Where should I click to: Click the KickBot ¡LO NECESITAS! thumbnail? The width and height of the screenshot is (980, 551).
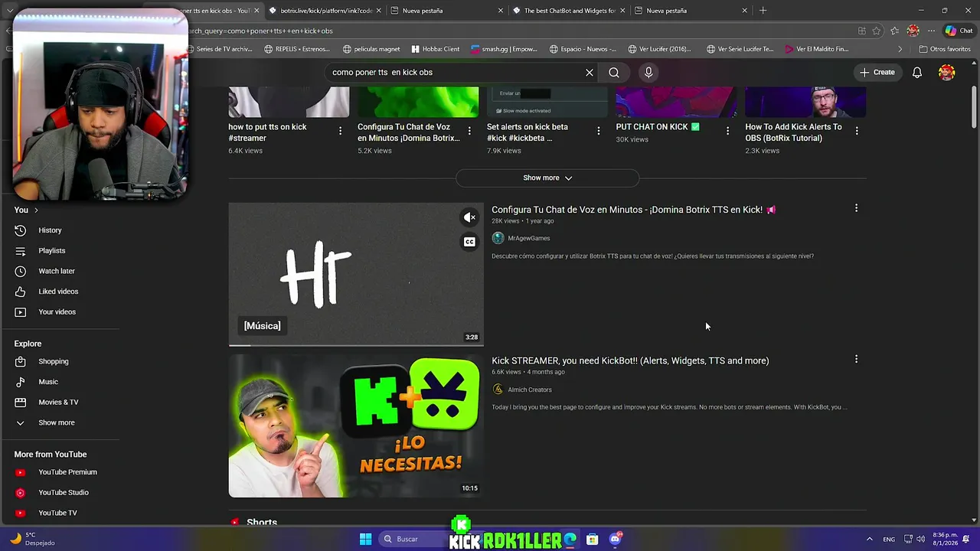point(356,426)
